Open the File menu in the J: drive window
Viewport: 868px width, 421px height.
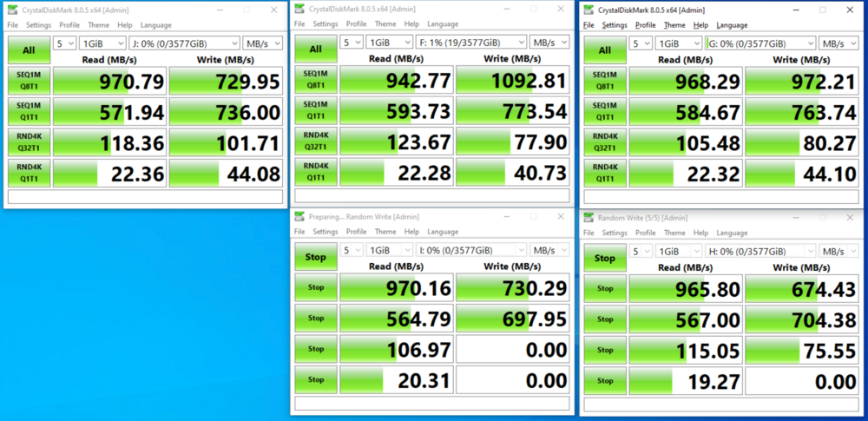(13, 25)
